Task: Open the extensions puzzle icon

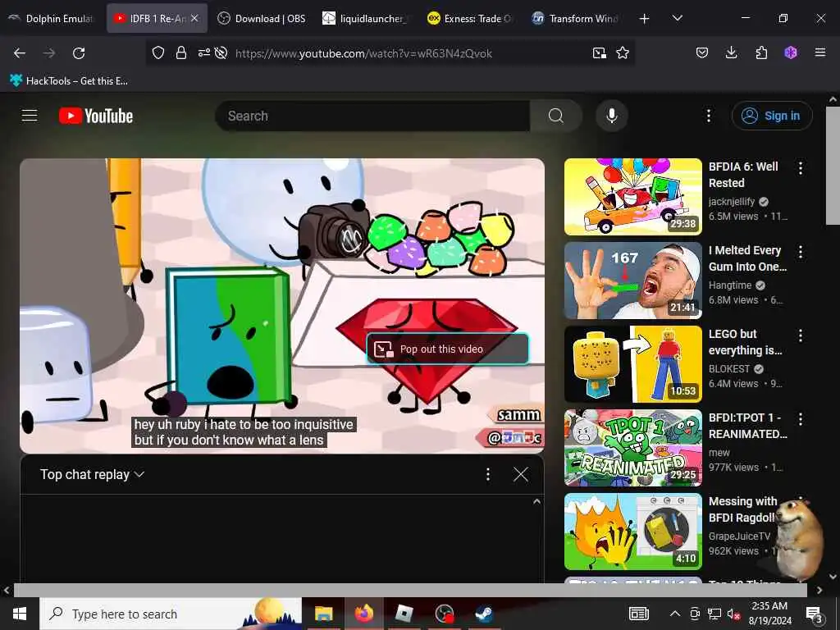Action: coord(761,52)
